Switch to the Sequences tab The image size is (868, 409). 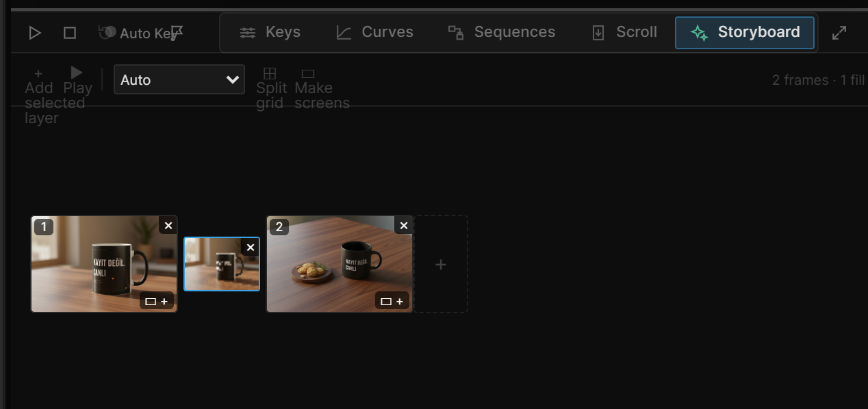[501, 32]
